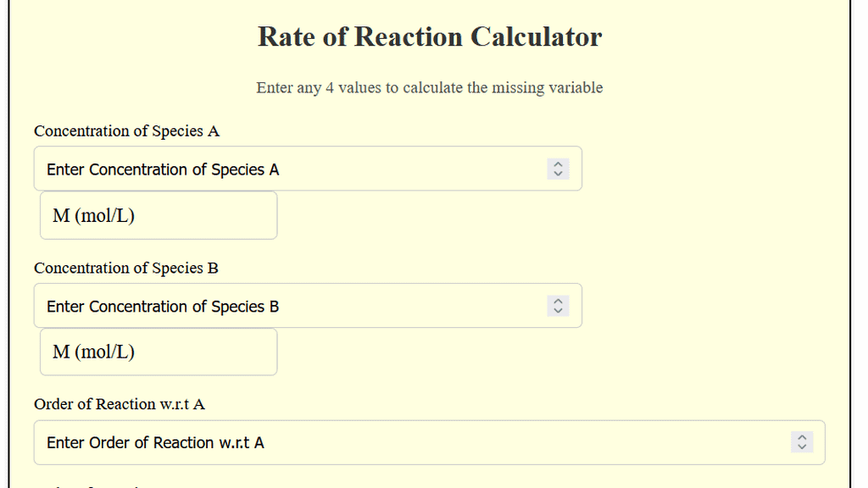
Task: Click the Order of Reaction spinner control
Action: coord(801,442)
